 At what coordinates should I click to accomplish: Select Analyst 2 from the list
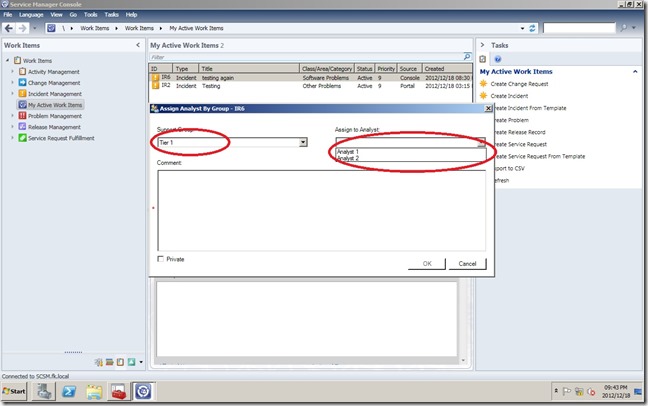349,159
